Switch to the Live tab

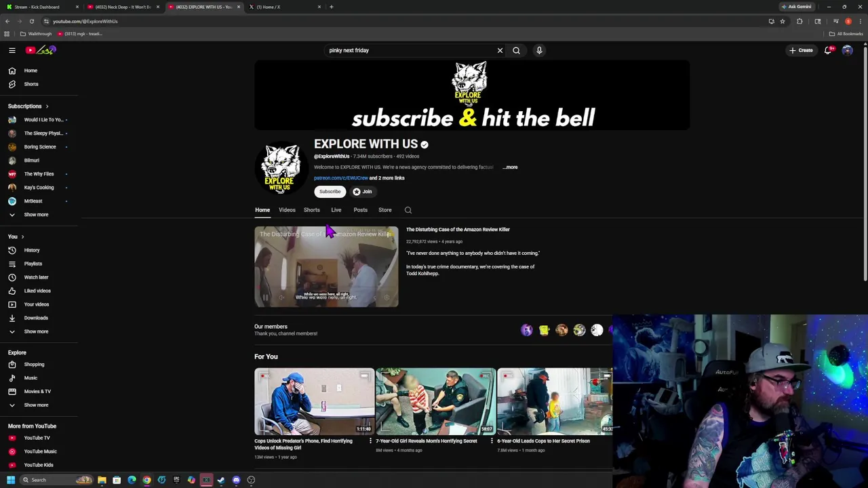(x=336, y=210)
